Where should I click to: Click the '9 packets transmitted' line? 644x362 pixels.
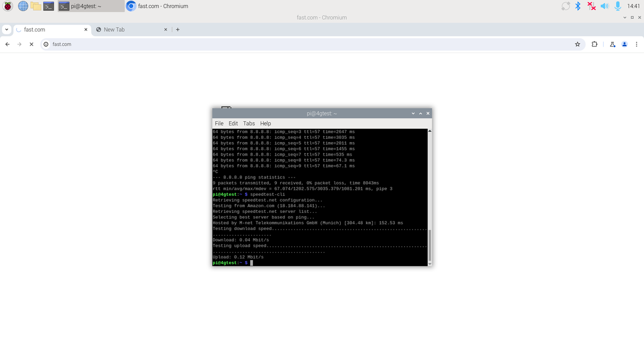point(296,183)
